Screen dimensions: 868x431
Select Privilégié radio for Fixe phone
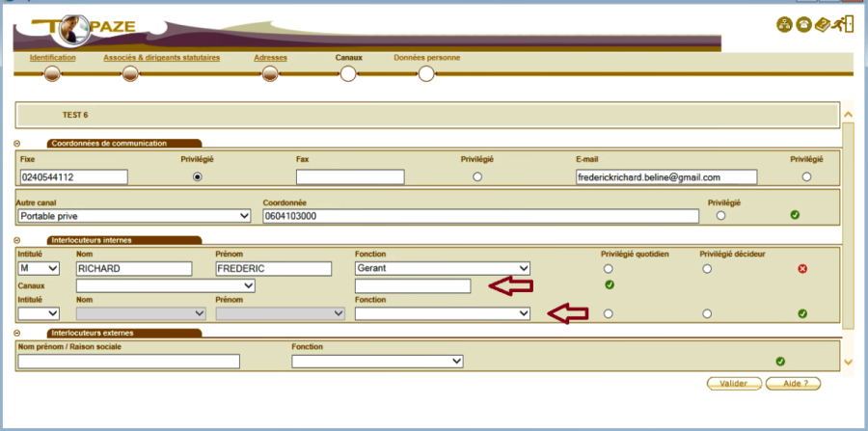coord(198,177)
